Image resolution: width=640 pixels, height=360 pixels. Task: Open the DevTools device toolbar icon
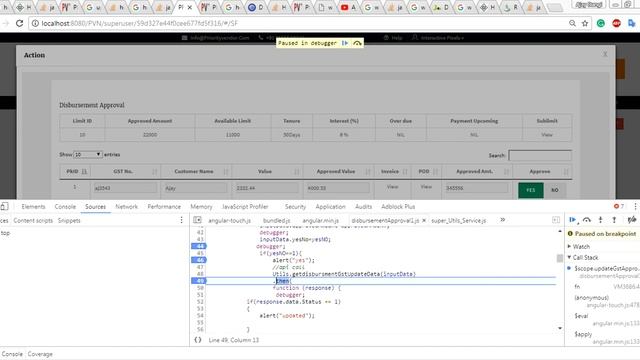tap(4, 207)
